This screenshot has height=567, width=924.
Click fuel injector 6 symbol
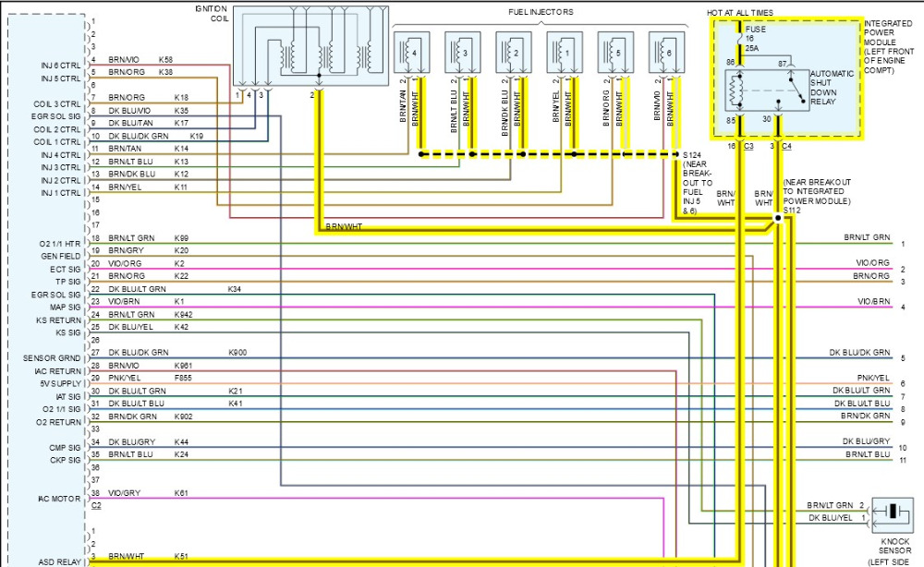point(665,54)
